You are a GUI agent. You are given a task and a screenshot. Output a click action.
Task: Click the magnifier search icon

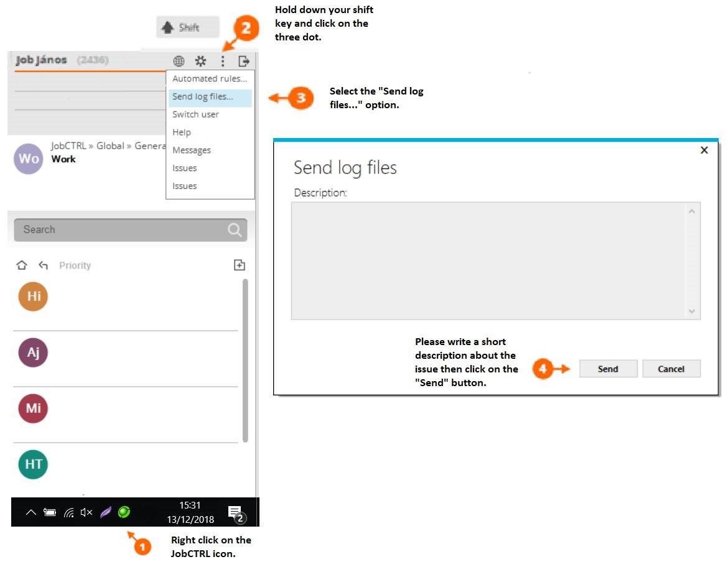coord(235,230)
